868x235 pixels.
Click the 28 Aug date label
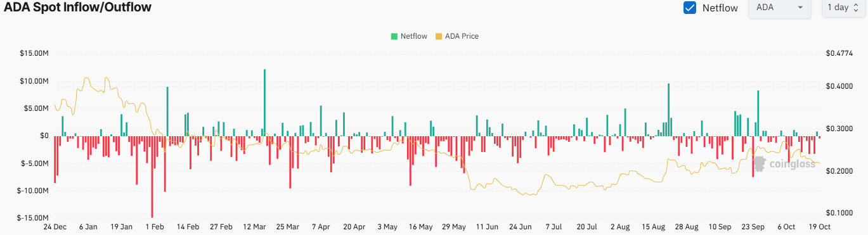(x=687, y=227)
